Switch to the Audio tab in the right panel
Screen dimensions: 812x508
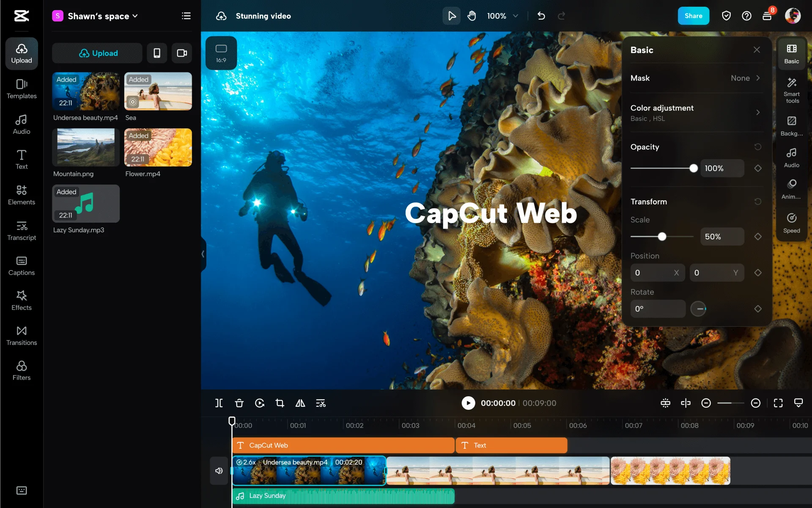click(x=792, y=157)
